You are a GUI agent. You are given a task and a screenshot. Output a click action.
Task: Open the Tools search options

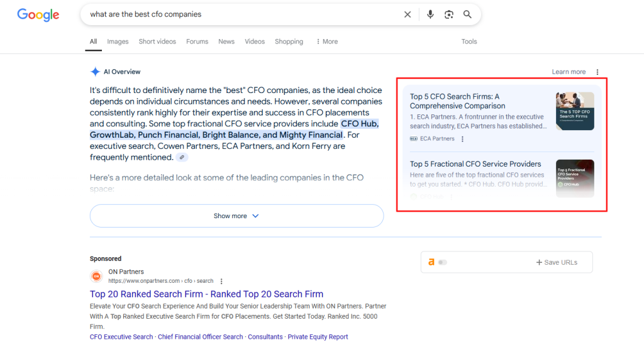pos(469,41)
